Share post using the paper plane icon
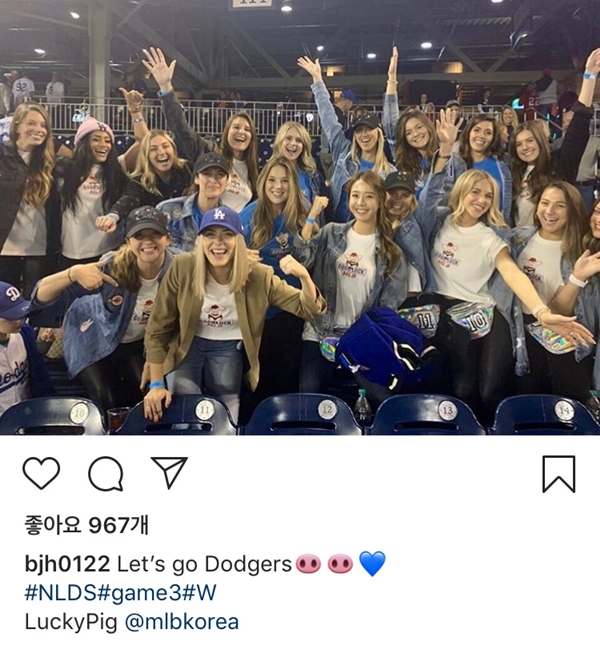Screen dimensions: 600x645 (x=169, y=472)
